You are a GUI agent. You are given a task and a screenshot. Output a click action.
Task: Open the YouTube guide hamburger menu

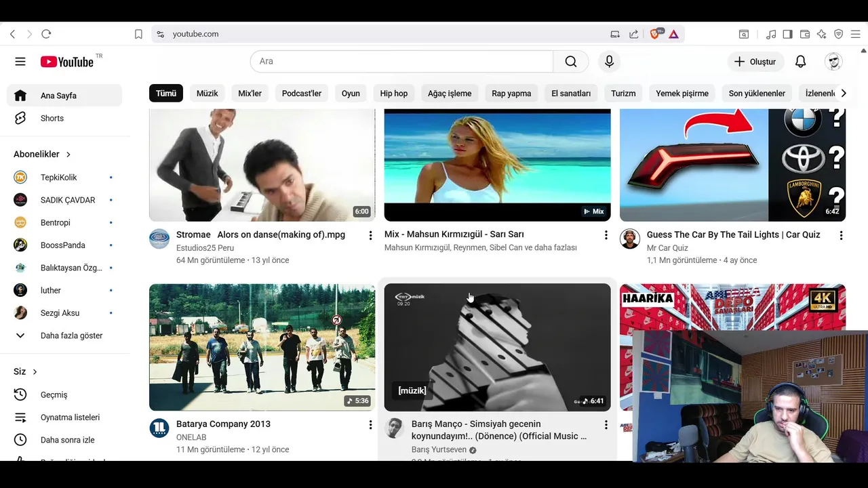click(x=20, y=62)
